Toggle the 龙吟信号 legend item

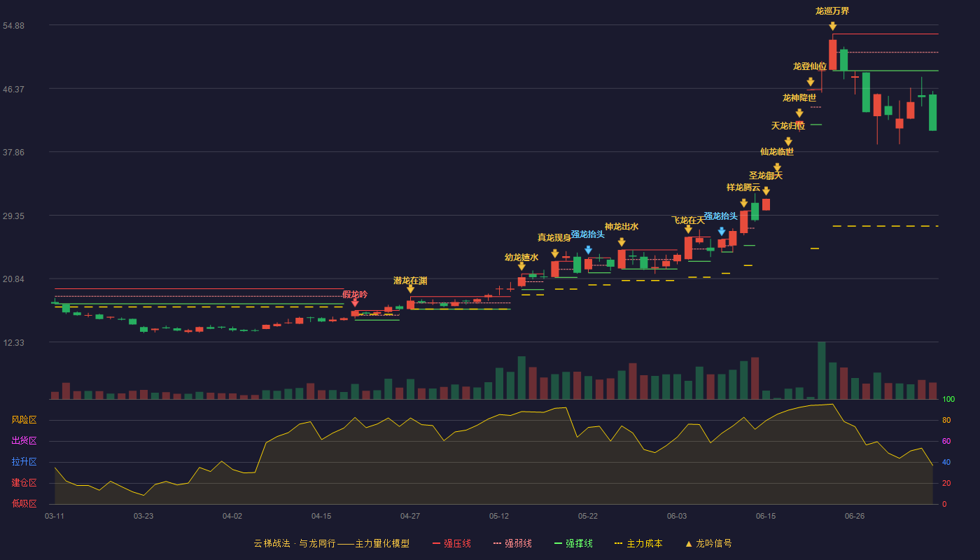708,543
